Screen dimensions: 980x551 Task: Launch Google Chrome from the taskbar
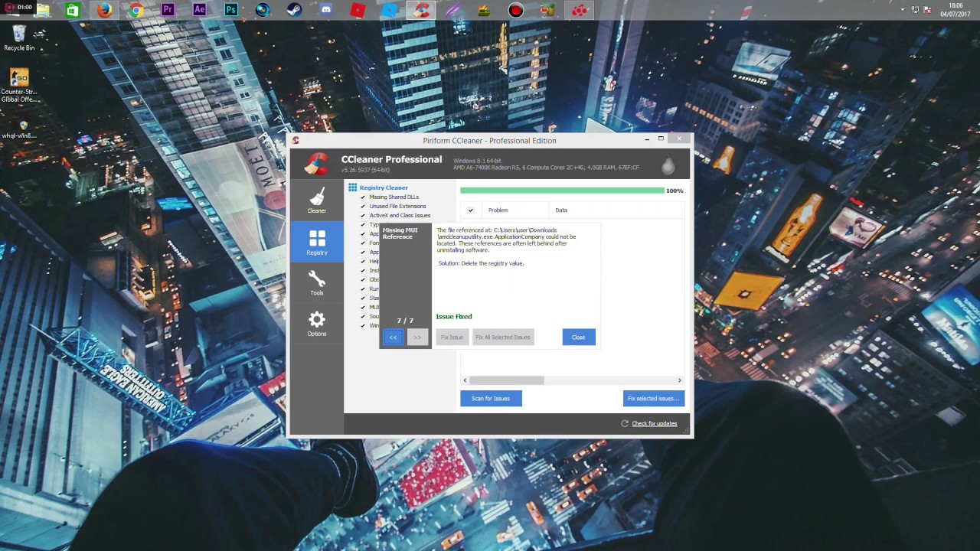tap(136, 11)
